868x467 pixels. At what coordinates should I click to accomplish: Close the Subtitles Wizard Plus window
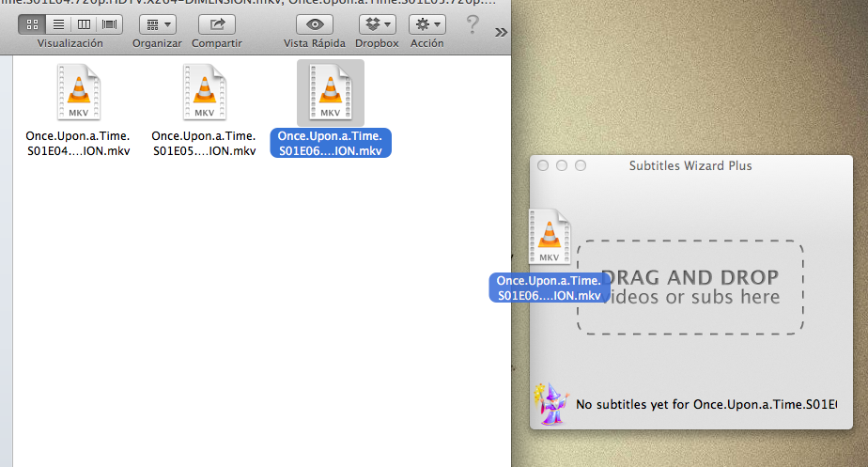[543, 165]
